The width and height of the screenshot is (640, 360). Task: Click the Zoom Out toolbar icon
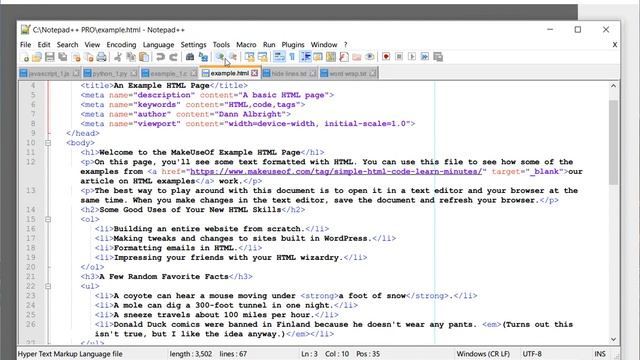point(233,57)
